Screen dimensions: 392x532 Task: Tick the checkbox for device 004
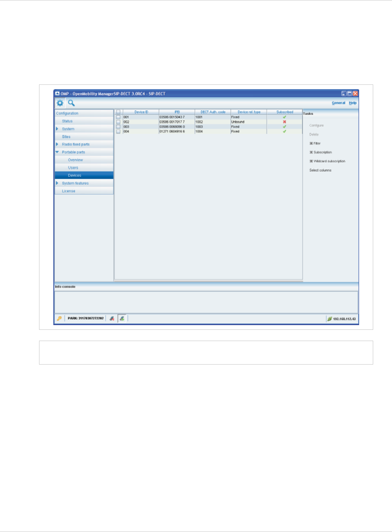(x=118, y=131)
